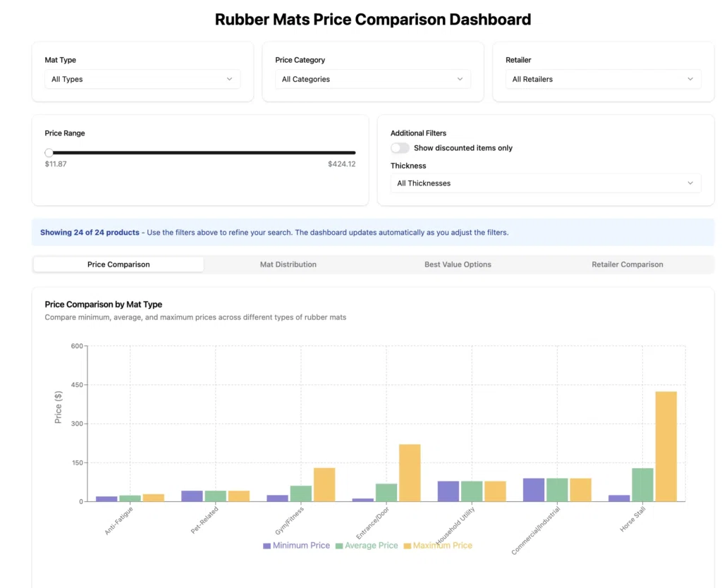Image resolution: width=722 pixels, height=588 pixels.
Task: Click the Horse Stall maximum price bar
Action: coord(666,447)
